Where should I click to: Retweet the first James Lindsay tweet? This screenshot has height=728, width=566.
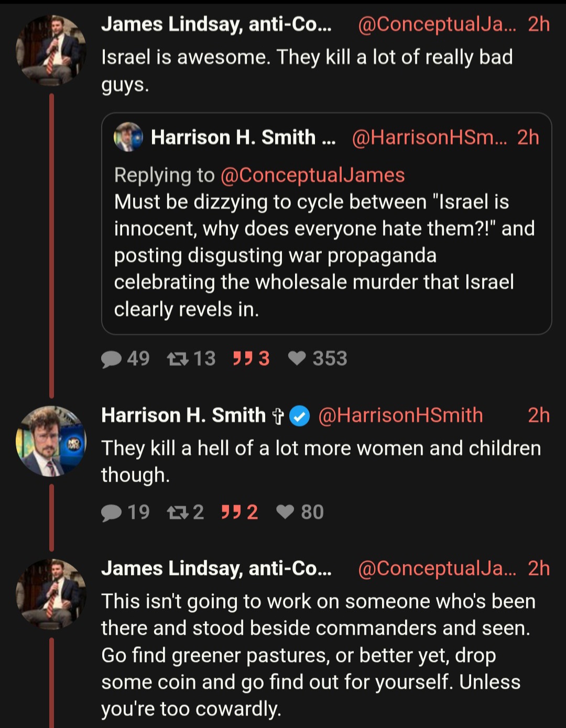coord(178,359)
